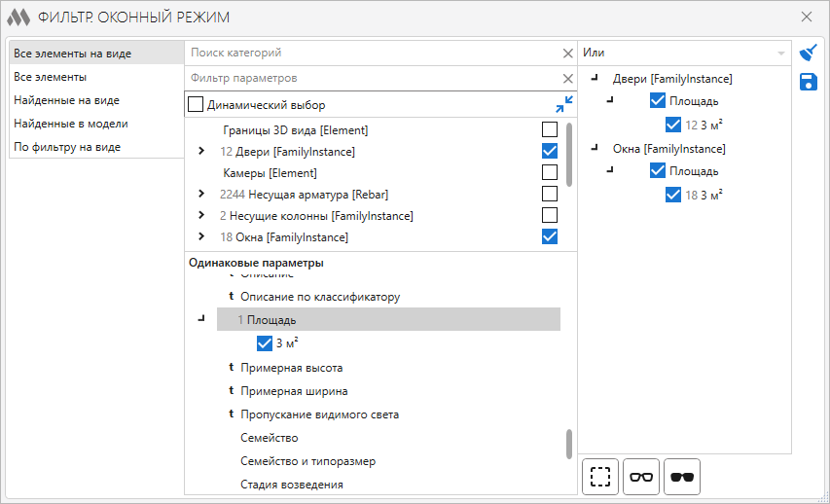Viewport: 830px width, 504px height.
Task: Uncheck the 18 Окна category checkbox
Action: pyautogui.click(x=550, y=236)
